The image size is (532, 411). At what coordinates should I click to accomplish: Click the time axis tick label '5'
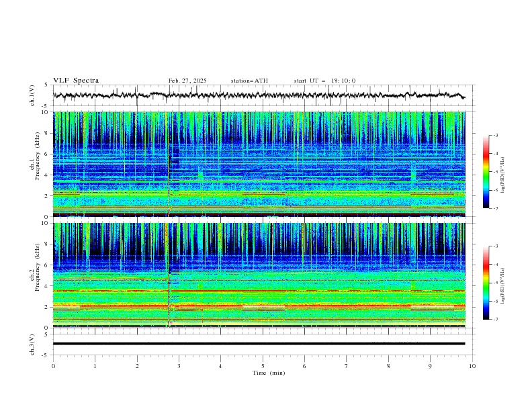(x=263, y=366)
